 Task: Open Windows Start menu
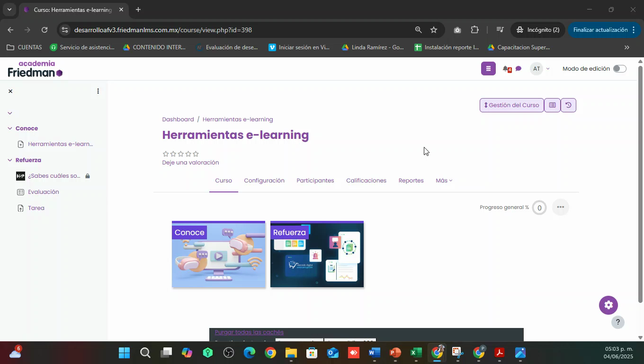point(125,353)
